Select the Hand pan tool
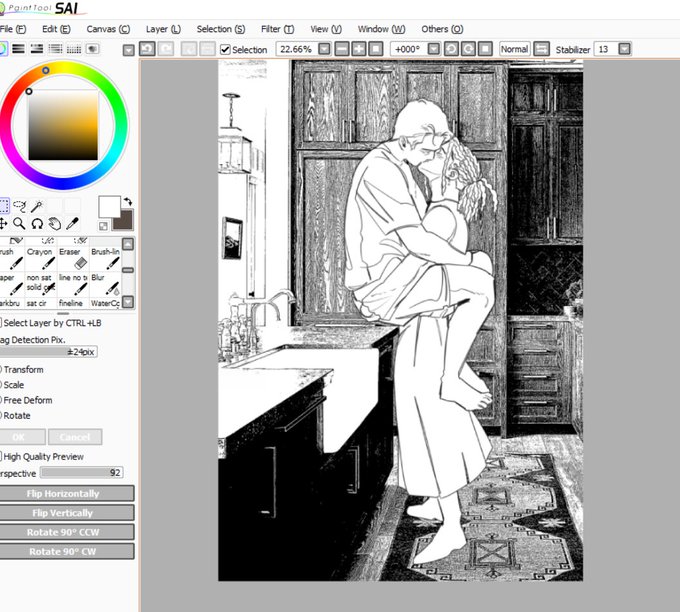The image size is (680, 612). 55,223
